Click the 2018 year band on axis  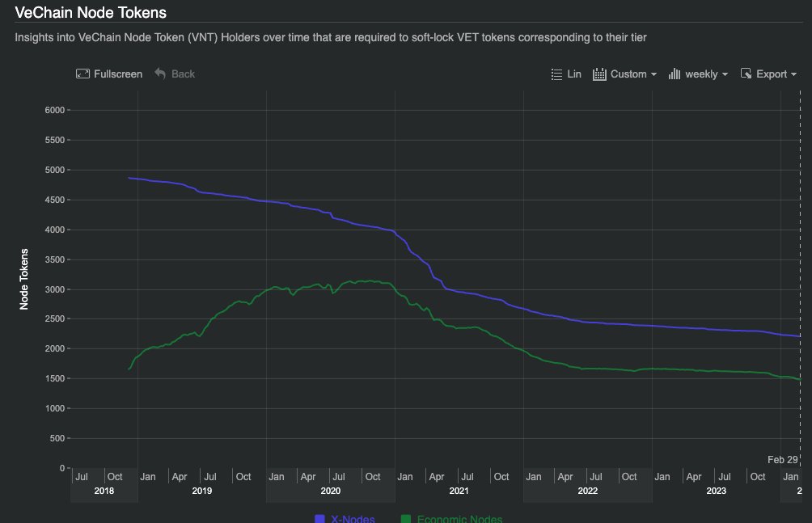click(104, 491)
